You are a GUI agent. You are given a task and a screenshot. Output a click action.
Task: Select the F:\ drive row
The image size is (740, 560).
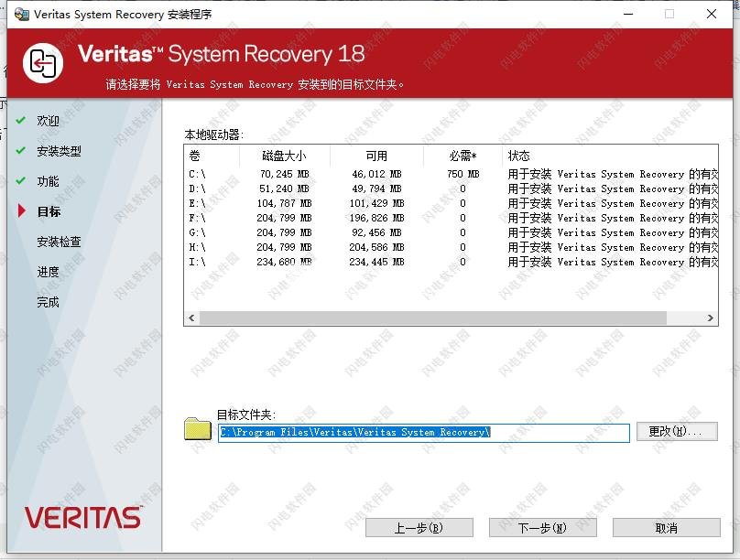(x=452, y=218)
